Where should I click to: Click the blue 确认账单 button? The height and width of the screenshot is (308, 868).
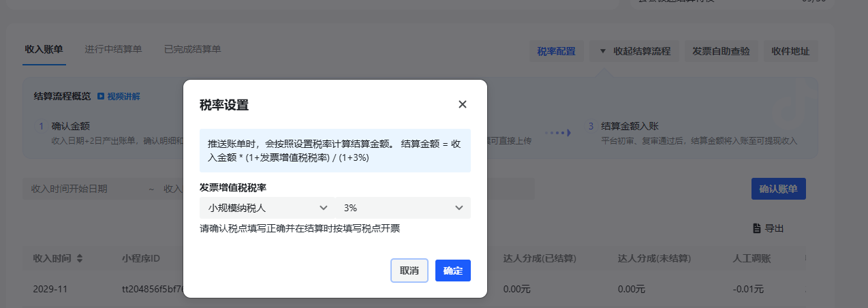point(778,189)
